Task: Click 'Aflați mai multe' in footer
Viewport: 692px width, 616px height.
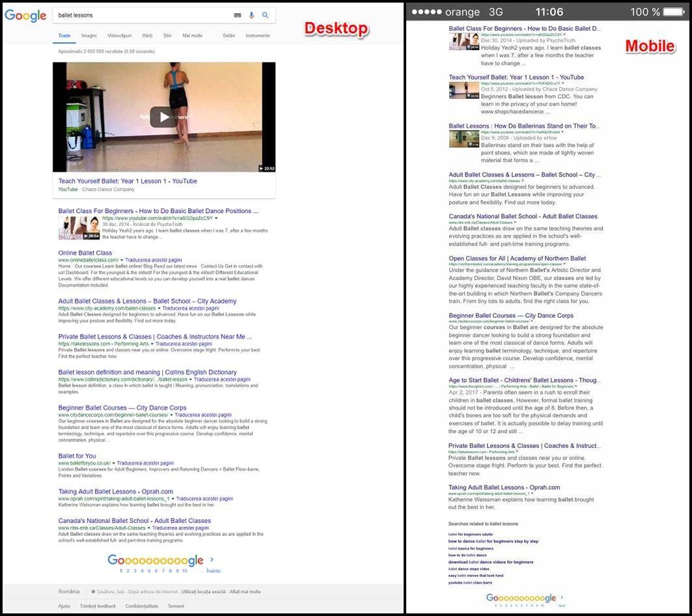Action: pyautogui.click(x=245, y=592)
